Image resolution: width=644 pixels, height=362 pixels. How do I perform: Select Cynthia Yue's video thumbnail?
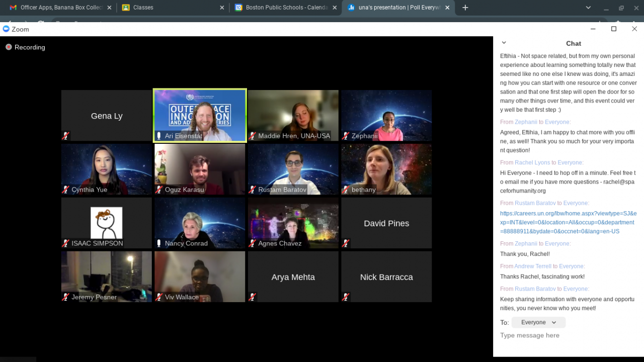(x=107, y=169)
